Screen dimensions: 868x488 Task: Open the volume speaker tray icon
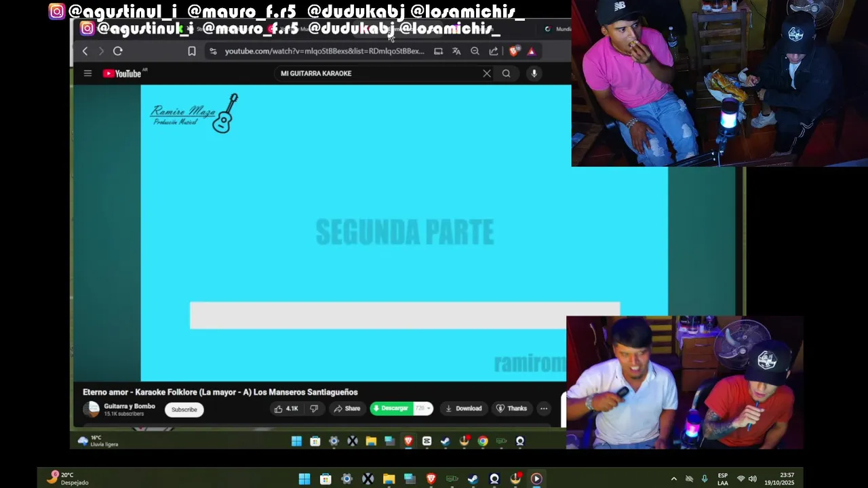(x=752, y=479)
